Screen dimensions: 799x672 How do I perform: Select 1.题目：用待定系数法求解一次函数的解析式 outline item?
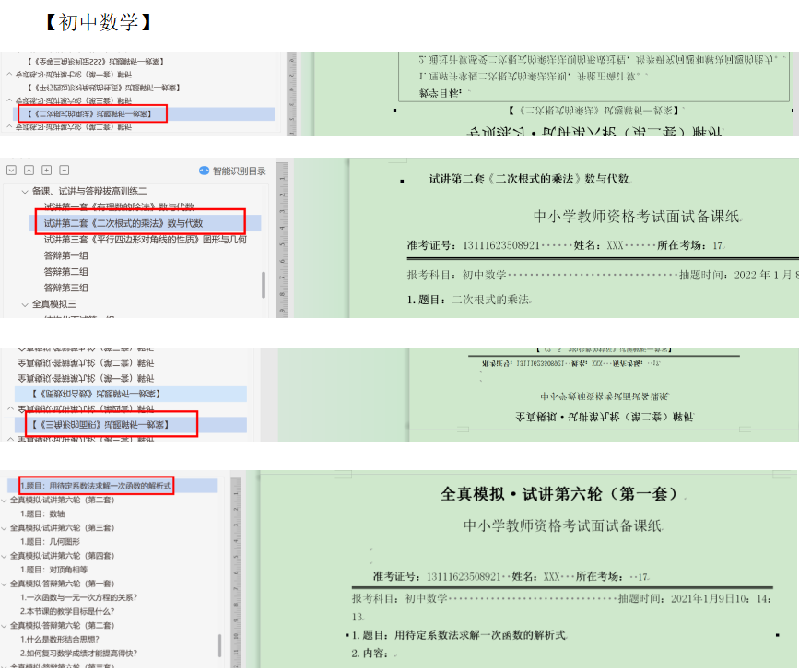pyautogui.click(x=96, y=485)
